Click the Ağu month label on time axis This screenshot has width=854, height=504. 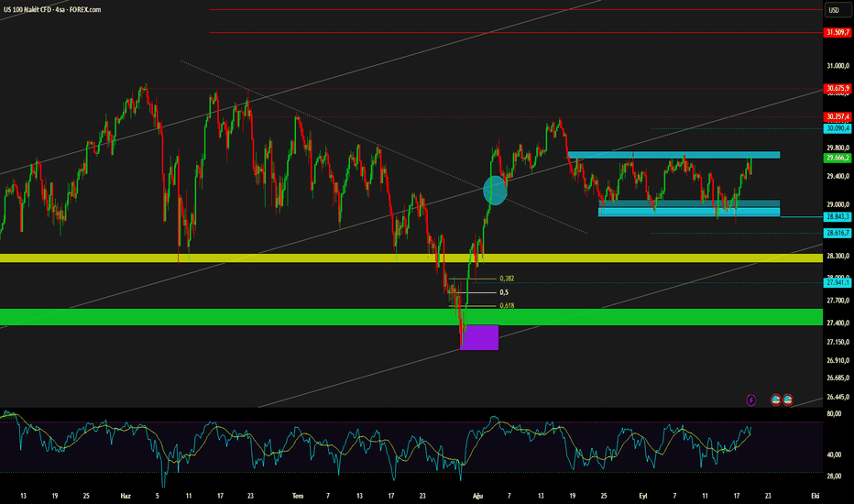(x=477, y=496)
